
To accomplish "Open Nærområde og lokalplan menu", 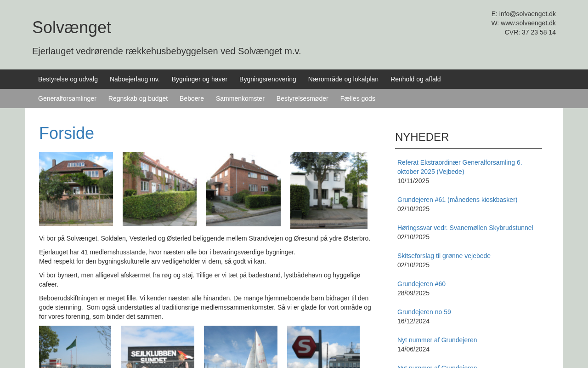I will pos(343,79).
